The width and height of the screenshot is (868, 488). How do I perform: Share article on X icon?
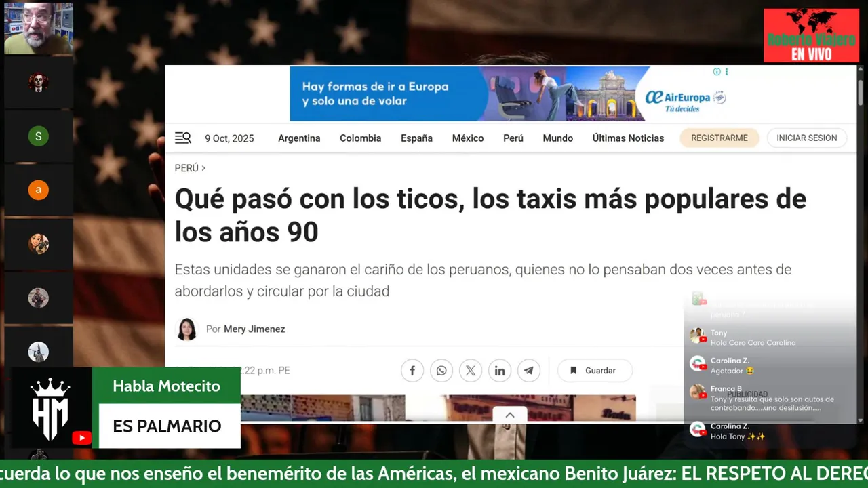(x=471, y=371)
